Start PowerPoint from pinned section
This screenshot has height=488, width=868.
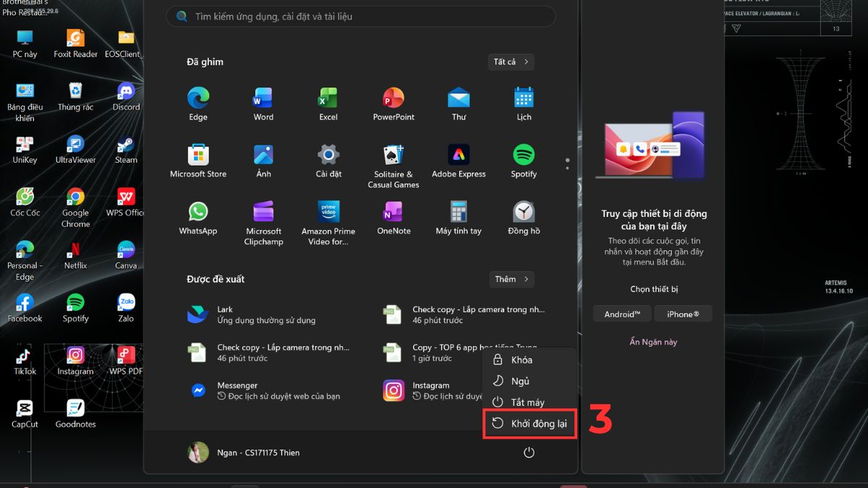click(393, 102)
